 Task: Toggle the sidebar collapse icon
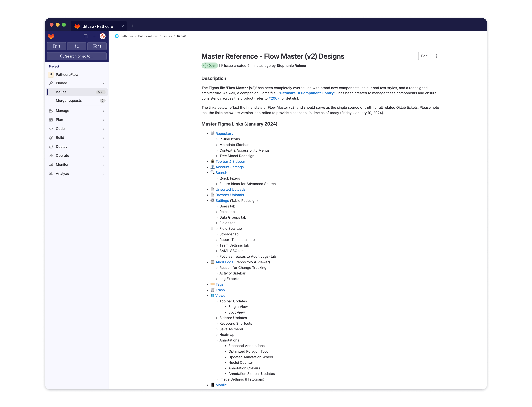[x=85, y=36]
